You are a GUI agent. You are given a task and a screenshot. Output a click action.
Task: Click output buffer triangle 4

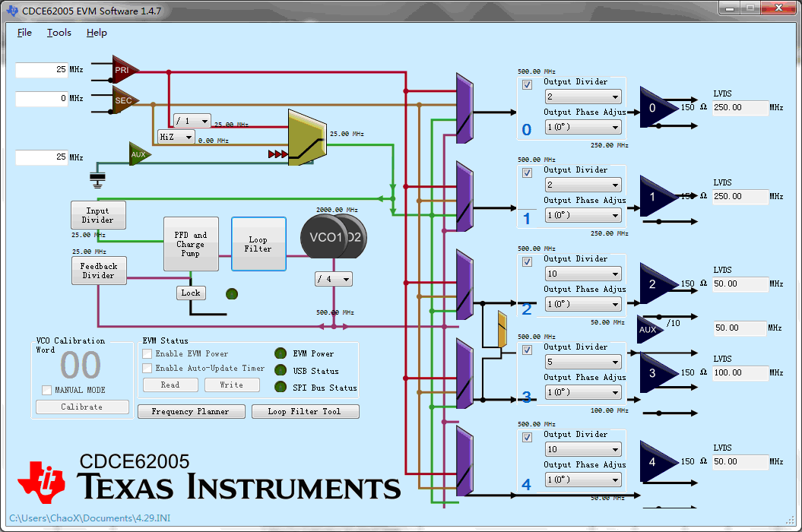pos(658,461)
